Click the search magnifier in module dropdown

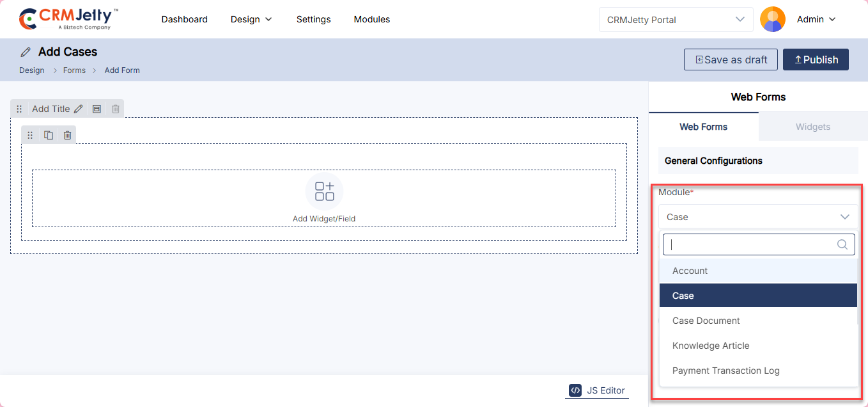coord(842,244)
